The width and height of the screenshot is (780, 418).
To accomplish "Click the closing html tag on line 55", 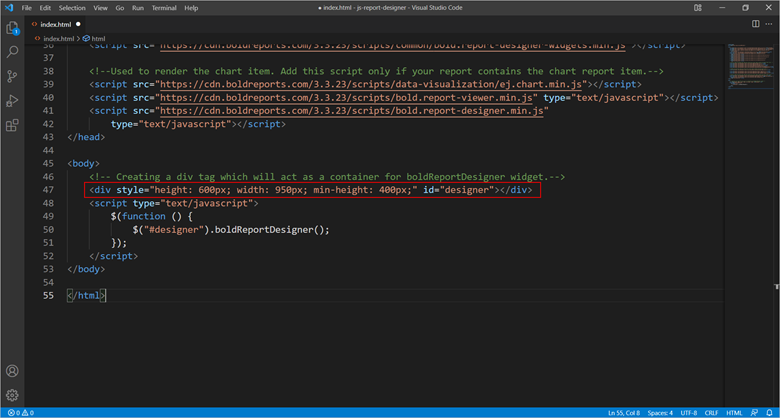I will click(x=86, y=295).
